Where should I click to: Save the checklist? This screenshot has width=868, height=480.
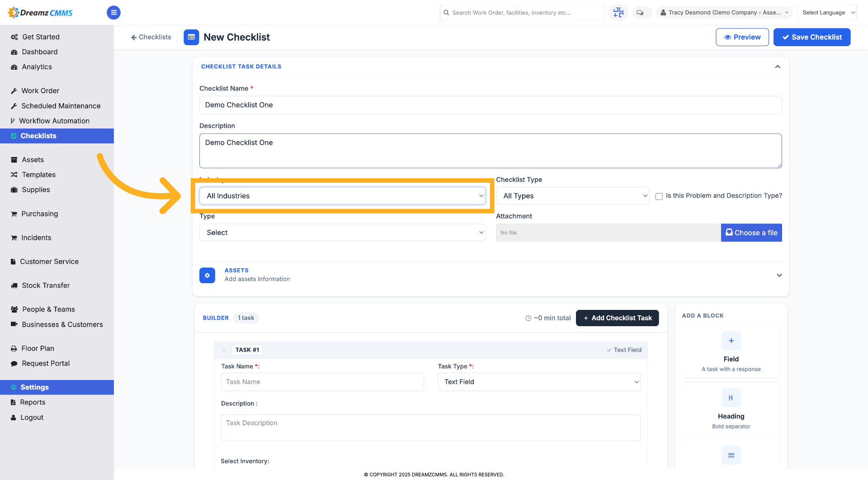pyautogui.click(x=812, y=37)
